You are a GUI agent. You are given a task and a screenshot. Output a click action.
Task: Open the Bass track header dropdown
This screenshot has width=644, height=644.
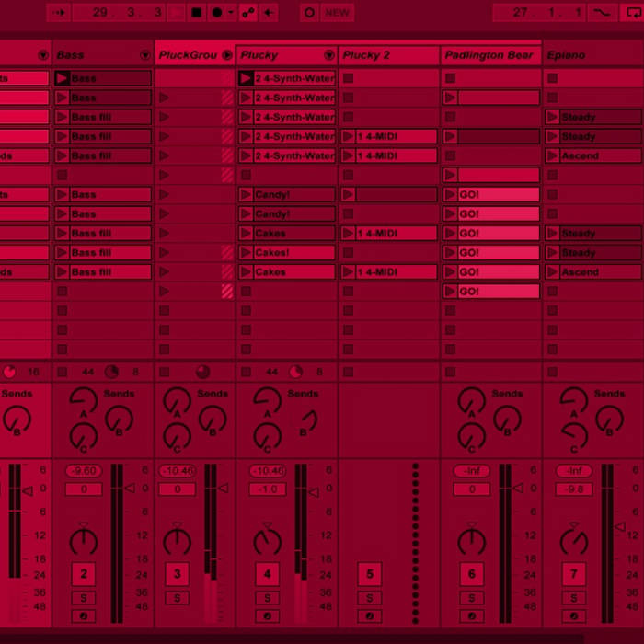(145, 55)
